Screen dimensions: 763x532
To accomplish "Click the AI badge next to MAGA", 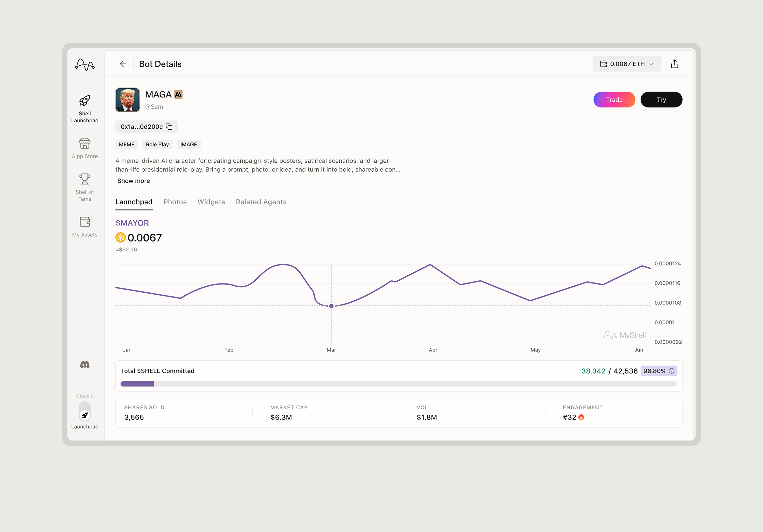I will pos(178,95).
